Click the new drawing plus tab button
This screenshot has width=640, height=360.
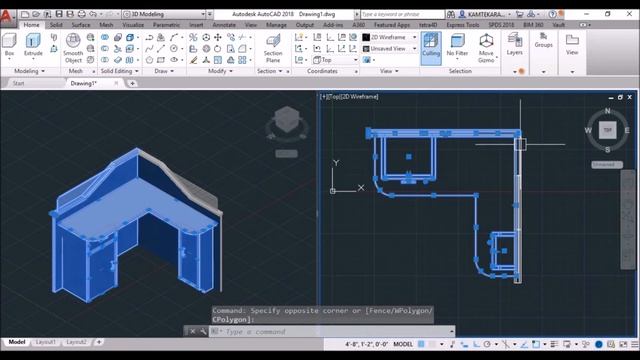point(132,83)
